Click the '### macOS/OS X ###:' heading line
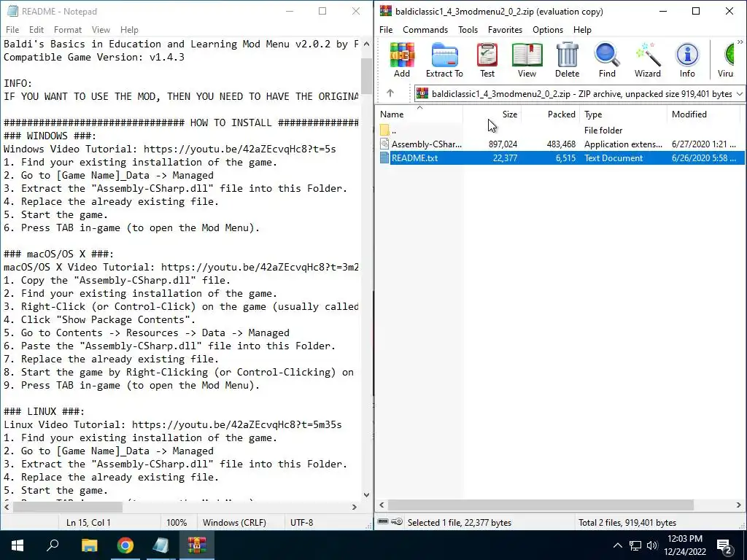The image size is (747, 560). 58,254
